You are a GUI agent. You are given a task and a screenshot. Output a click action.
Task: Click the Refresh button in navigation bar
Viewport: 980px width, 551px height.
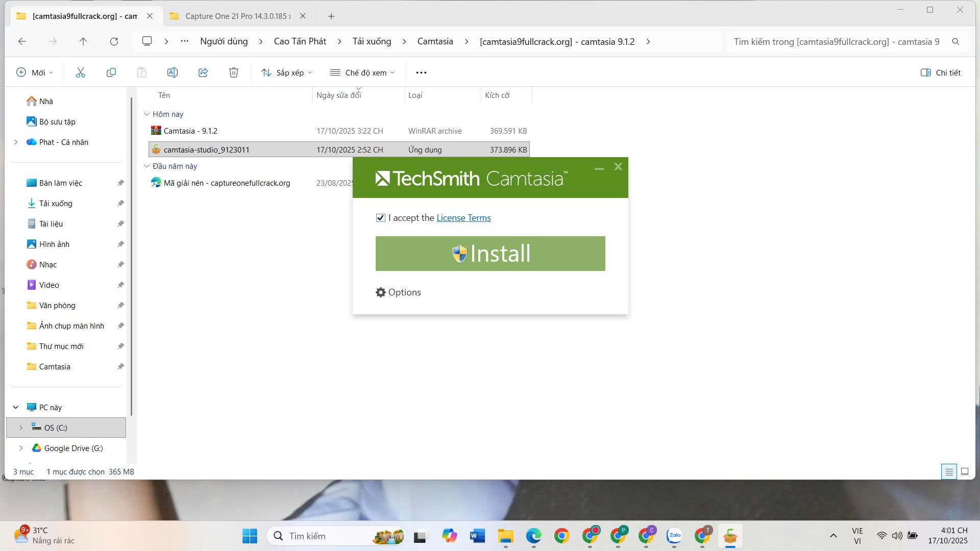[114, 41]
